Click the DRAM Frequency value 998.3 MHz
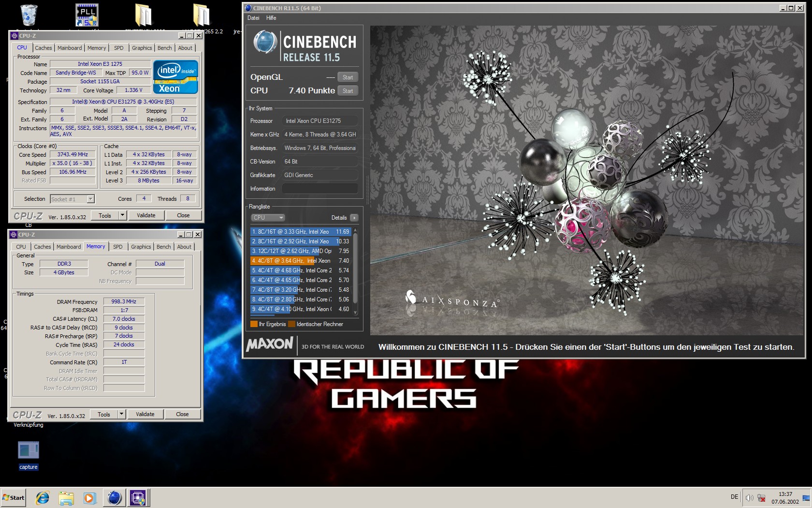 (124, 301)
